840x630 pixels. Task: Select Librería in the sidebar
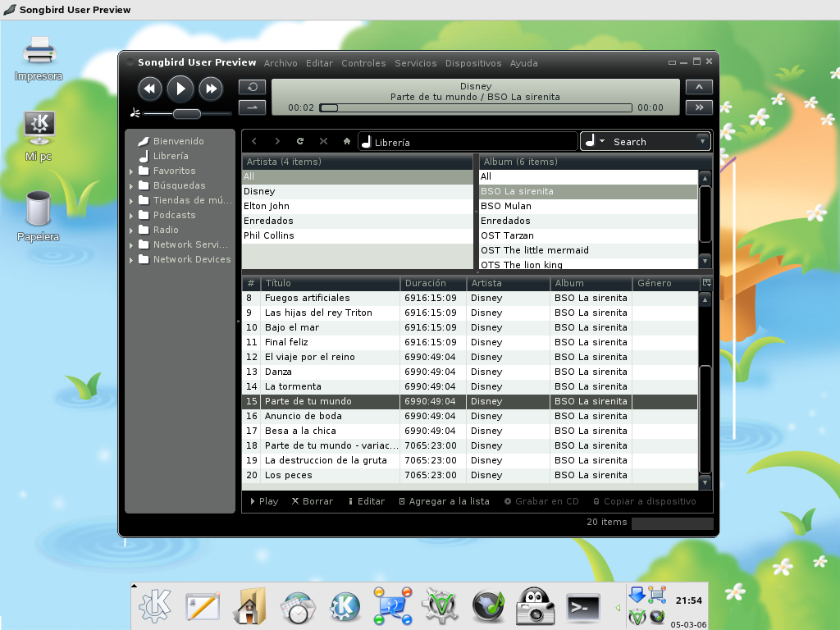coord(171,156)
